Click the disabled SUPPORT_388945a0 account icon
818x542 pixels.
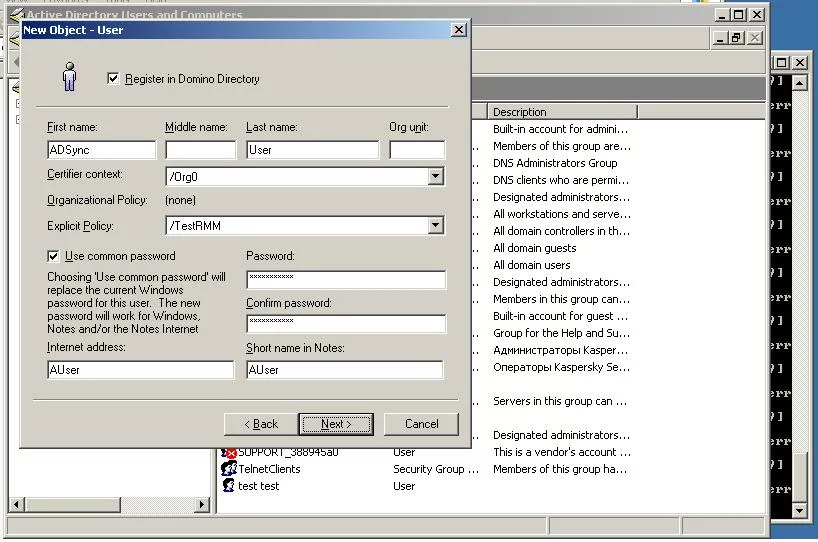tap(228, 452)
